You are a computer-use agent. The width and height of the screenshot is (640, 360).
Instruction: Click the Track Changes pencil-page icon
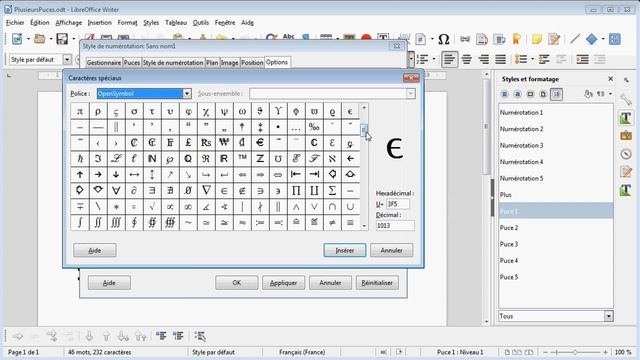[554, 39]
